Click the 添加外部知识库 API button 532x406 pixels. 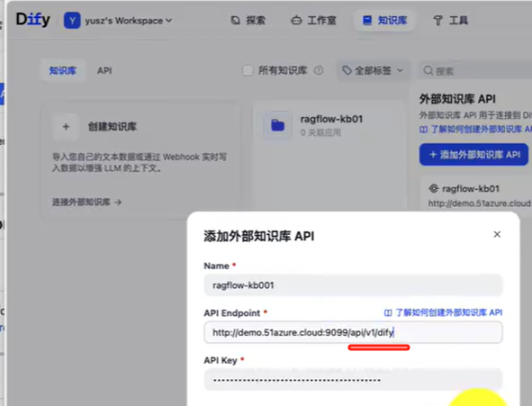[473, 155]
